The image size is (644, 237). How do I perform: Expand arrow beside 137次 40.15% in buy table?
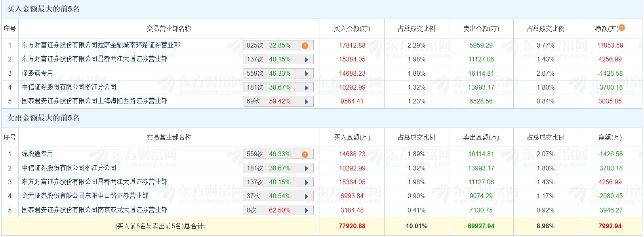(307, 60)
